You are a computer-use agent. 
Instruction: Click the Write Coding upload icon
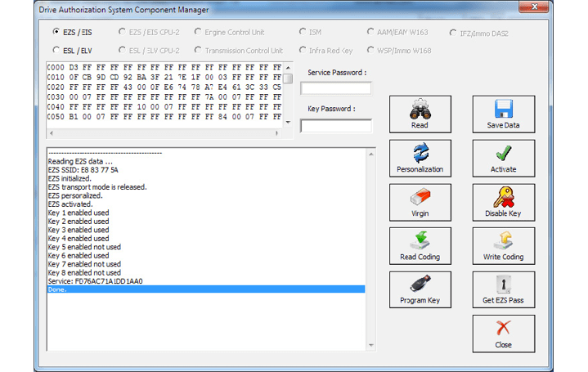click(503, 246)
